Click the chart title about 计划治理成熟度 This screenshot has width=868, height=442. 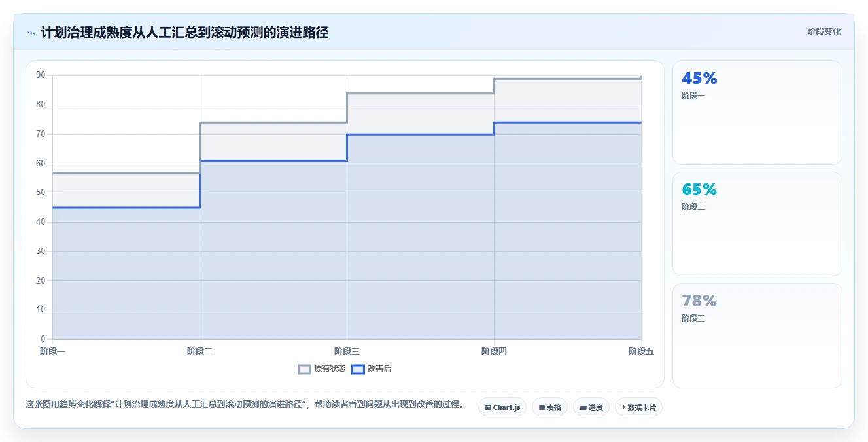184,32
